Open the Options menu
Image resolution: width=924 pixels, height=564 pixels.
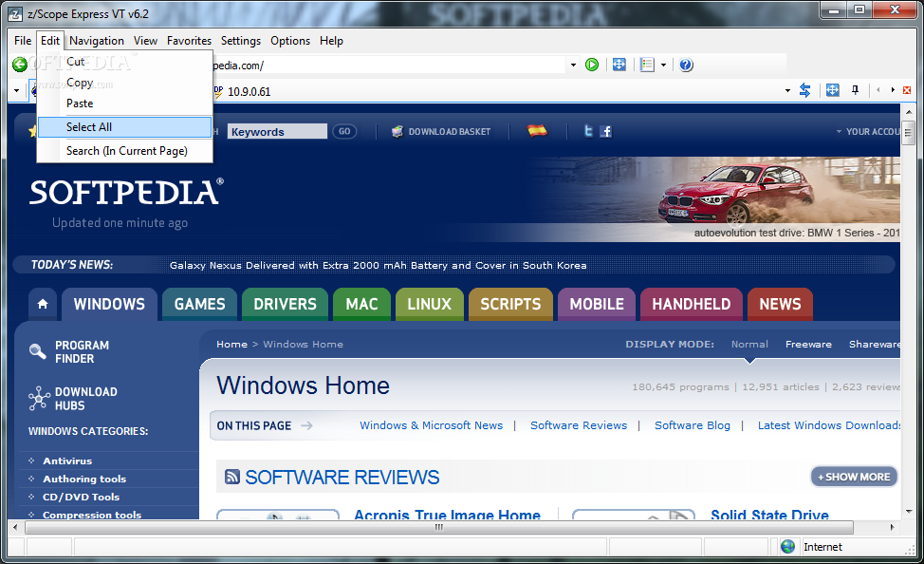tap(290, 41)
